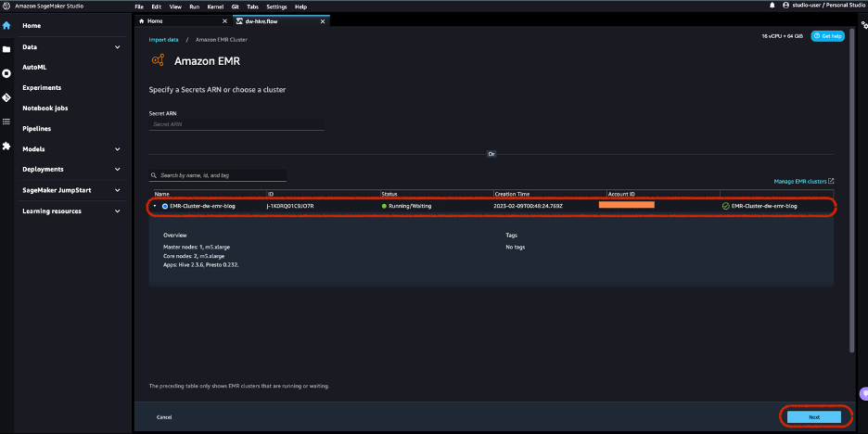868x434 pixels.
Task: Go to Home in navigation panel
Action: (x=32, y=25)
